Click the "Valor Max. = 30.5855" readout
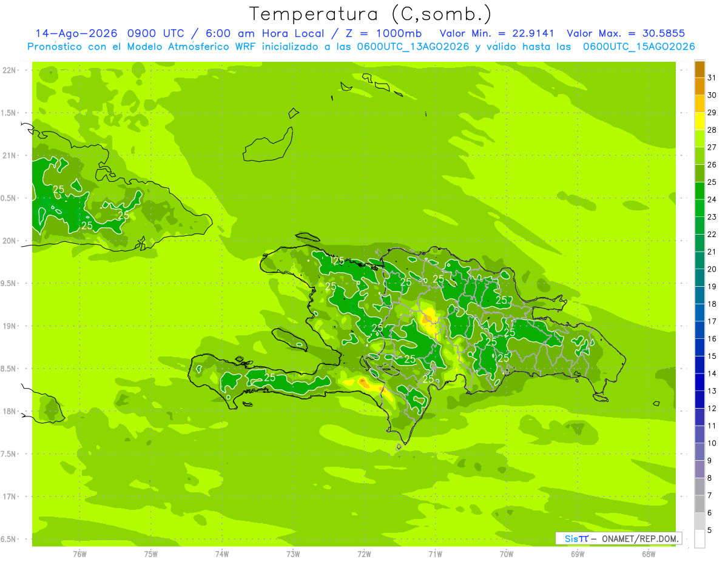 (x=626, y=33)
